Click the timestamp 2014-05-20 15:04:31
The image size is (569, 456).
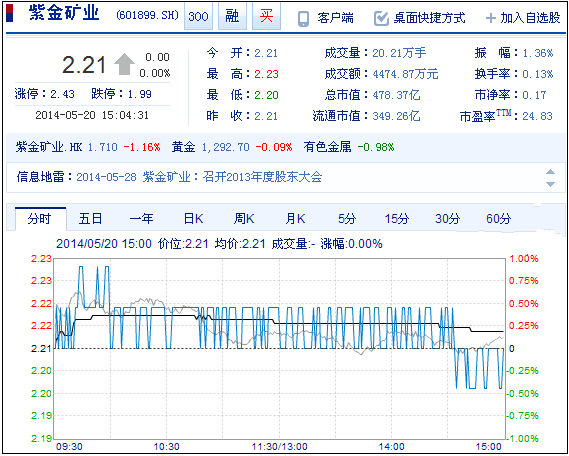click(92, 115)
